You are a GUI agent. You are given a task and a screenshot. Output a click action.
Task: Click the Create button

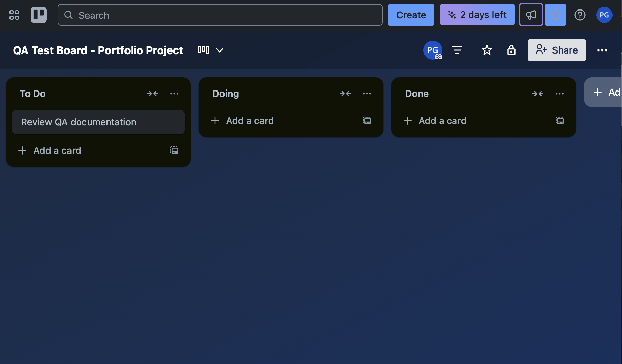pyautogui.click(x=411, y=15)
